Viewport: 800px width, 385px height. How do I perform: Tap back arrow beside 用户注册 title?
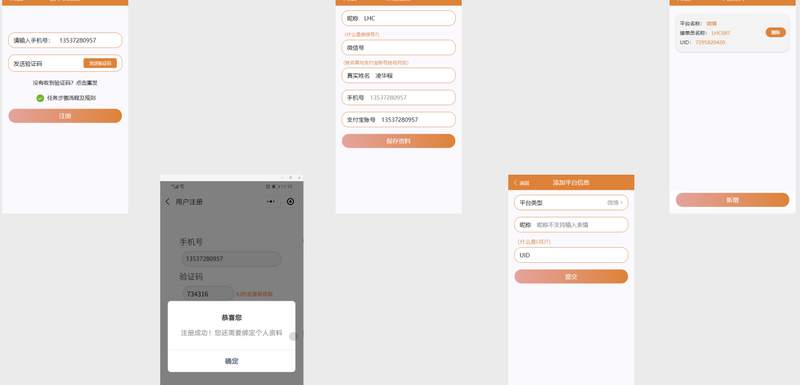167,202
